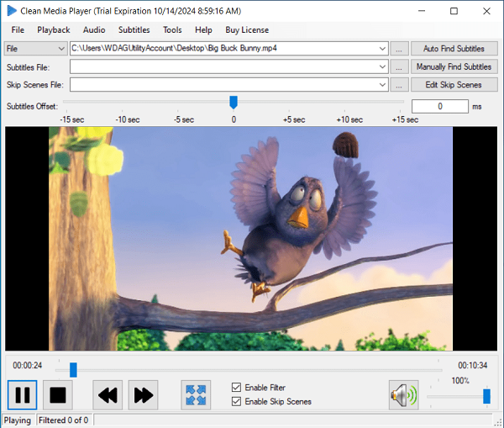Image resolution: width=504 pixels, height=428 pixels.
Task: Click the -5 sec offset label
Action: pyautogui.click(x=184, y=119)
